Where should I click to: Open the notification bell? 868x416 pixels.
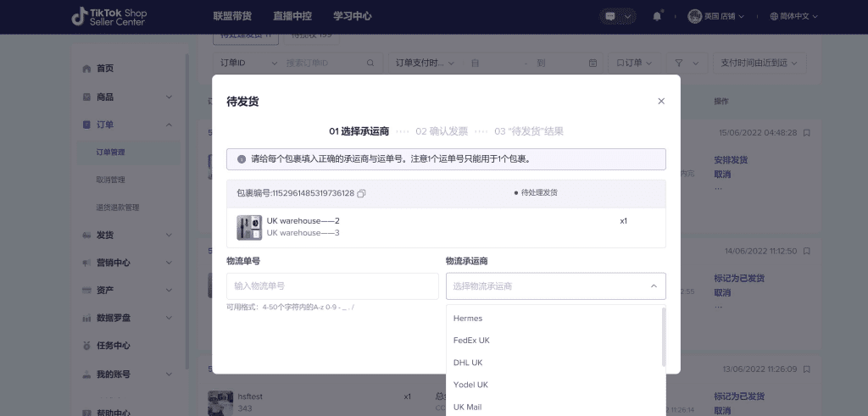657,16
